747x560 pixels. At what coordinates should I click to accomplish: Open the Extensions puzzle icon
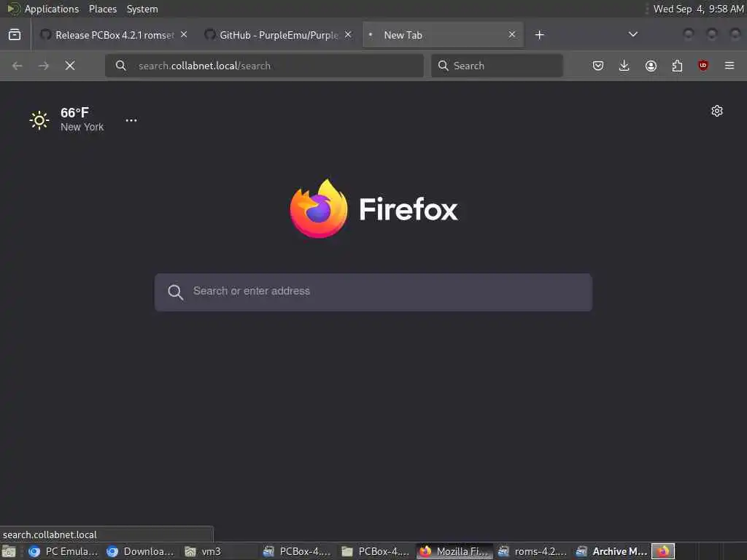[677, 66]
